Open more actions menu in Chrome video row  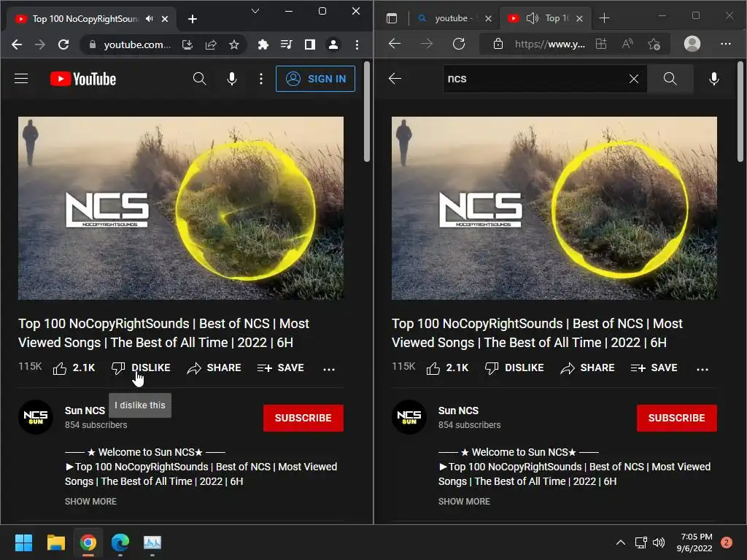(x=329, y=368)
